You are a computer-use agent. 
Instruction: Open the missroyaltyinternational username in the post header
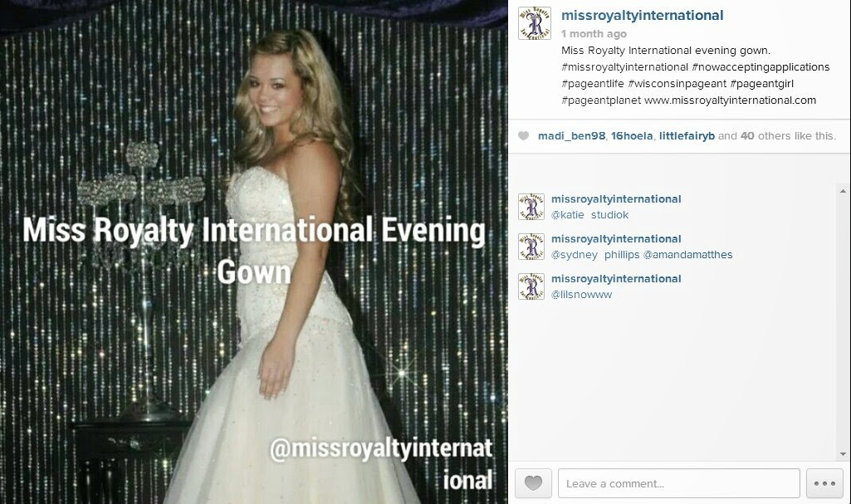coord(642,15)
